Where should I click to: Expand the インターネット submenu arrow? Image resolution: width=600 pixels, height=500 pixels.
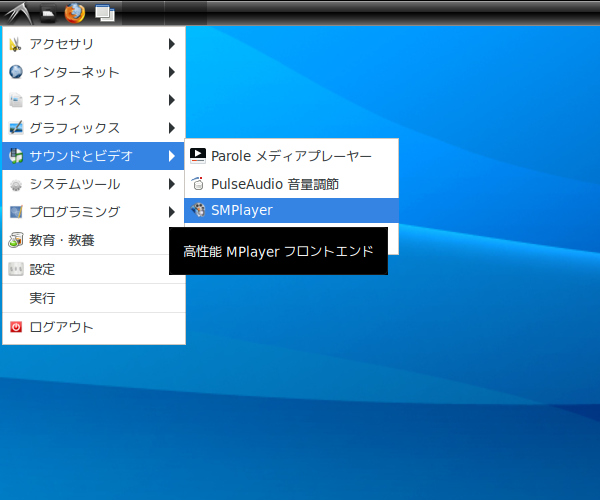(172, 72)
